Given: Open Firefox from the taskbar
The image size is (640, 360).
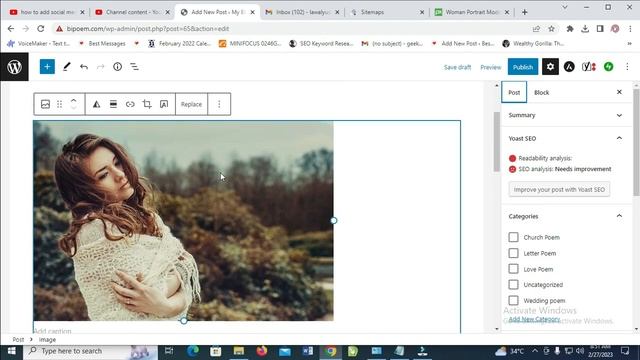Looking at the screenshot, I should click(262, 351).
